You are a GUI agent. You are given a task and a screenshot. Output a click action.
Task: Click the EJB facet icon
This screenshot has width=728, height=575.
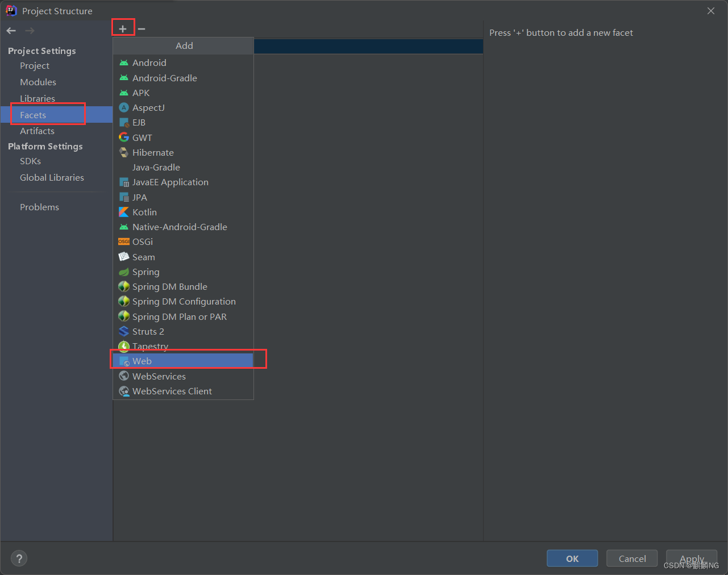pyautogui.click(x=124, y=122)
